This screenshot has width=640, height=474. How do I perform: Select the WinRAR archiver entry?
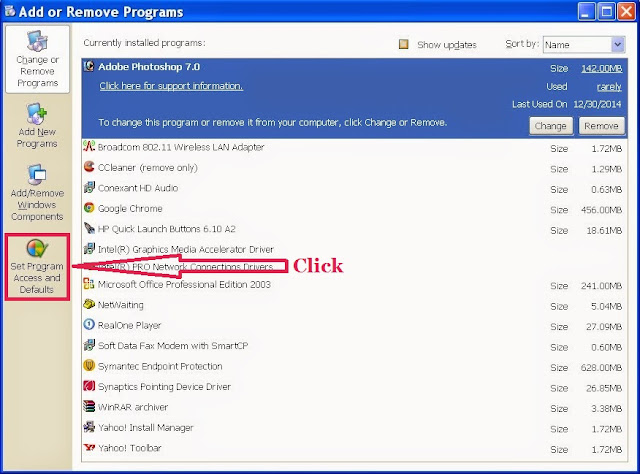click(x=354, y=407)
